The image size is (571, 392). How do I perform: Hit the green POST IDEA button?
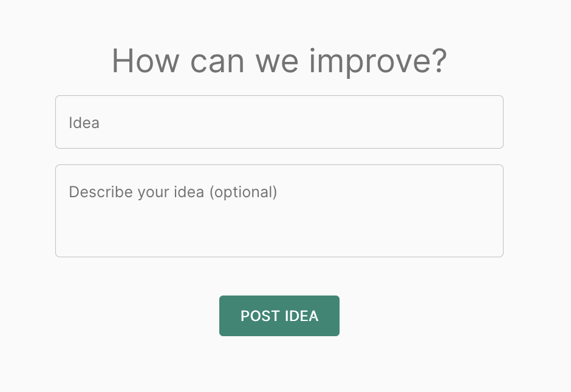click(x=279, y=316)
